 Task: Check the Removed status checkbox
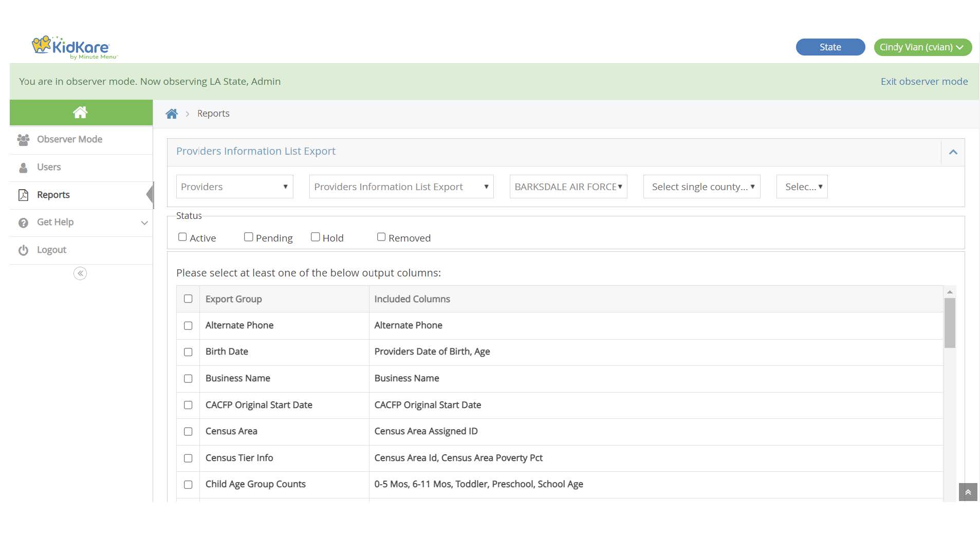[x=381, y=237]
